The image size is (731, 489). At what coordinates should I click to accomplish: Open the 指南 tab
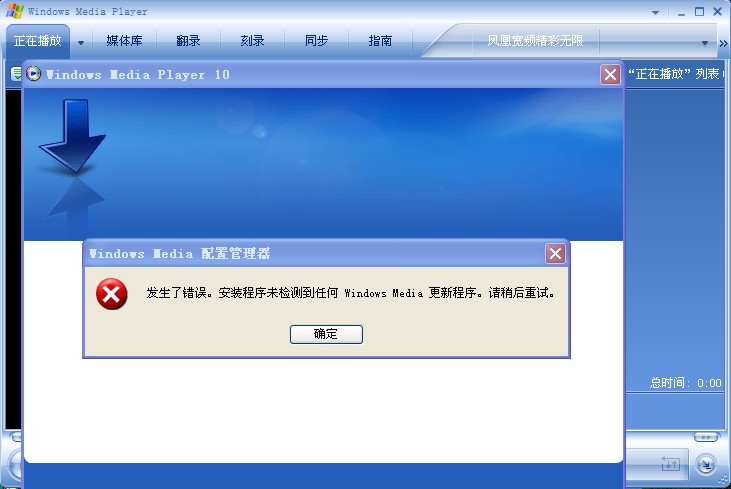380,41
